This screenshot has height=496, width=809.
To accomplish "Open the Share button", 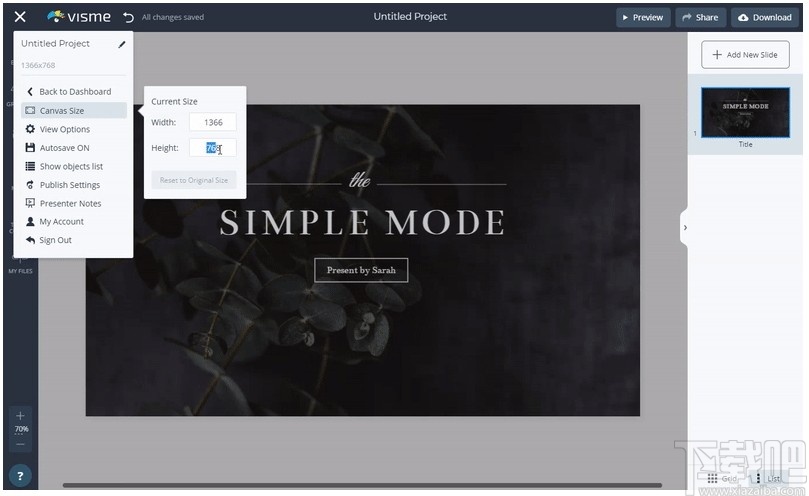I will 700,18.
